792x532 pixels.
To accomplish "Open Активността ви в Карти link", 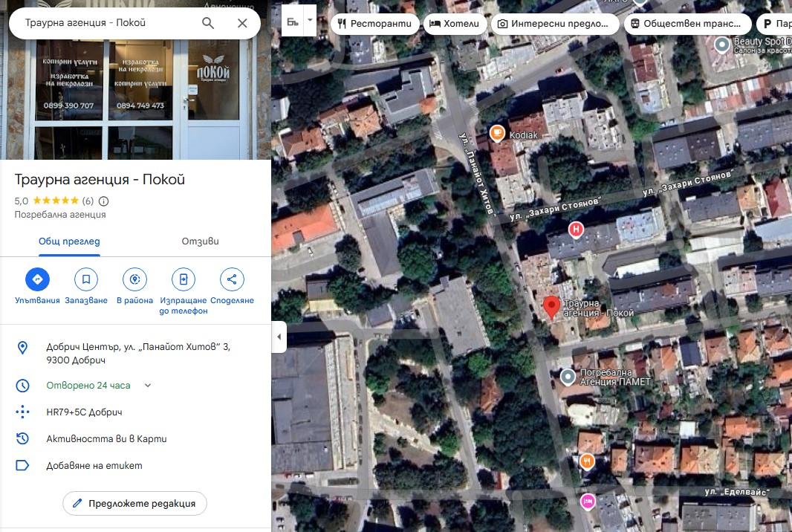I will (x=106, y=439).
